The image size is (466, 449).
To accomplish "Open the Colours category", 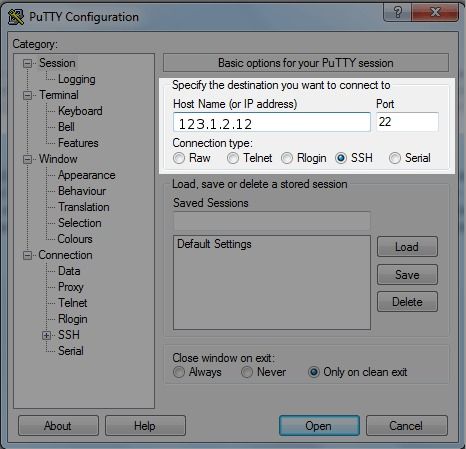I will tap(75, 239).
